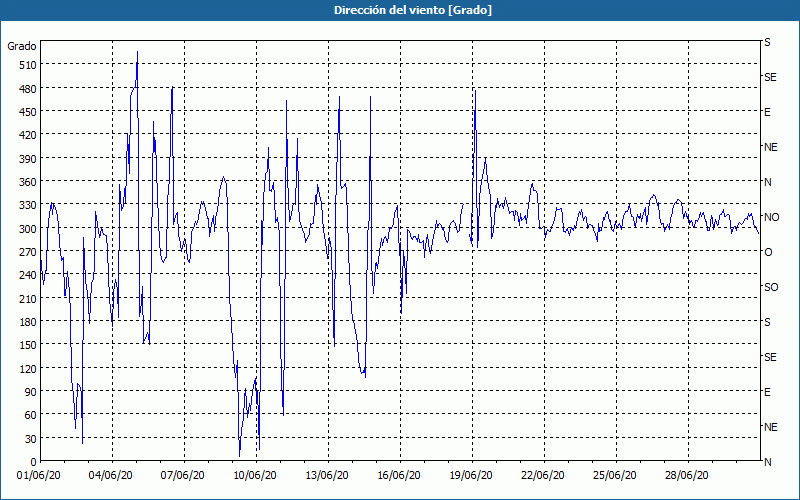800x500 pixels.
Task: Click the 510 value on the left axis
Action: point(28,65)
